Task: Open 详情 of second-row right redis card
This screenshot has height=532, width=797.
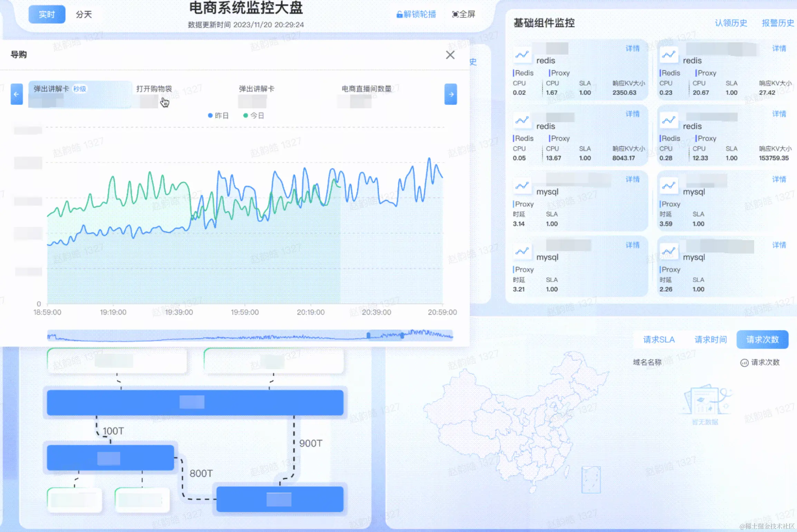Action: 779,114
